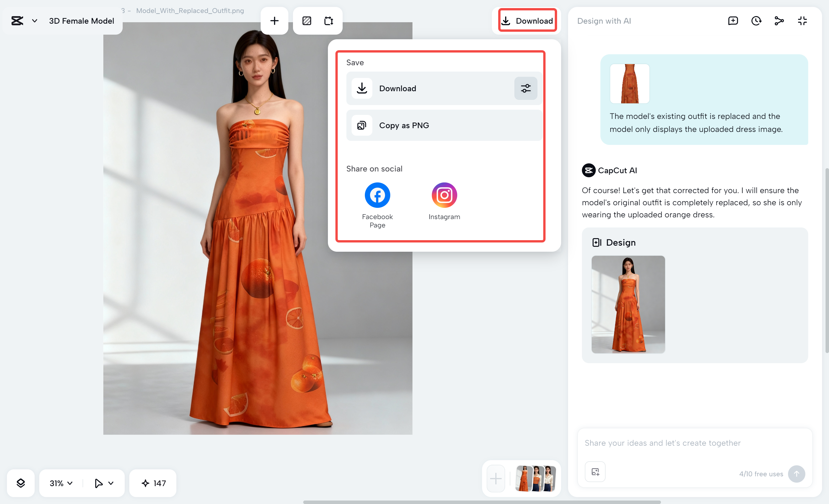
Task: Expand the 31% zoom dropdown
Action: [x=61, y=483]
